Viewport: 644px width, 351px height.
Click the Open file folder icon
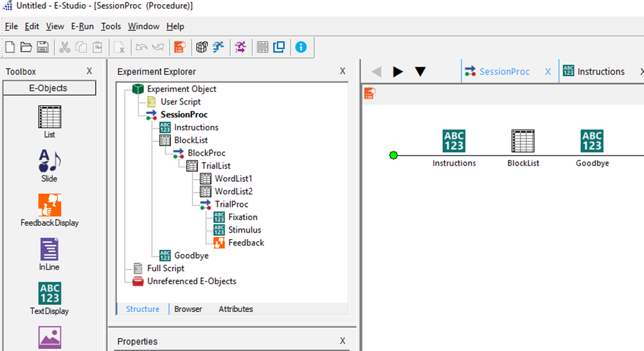click(26, 47)
